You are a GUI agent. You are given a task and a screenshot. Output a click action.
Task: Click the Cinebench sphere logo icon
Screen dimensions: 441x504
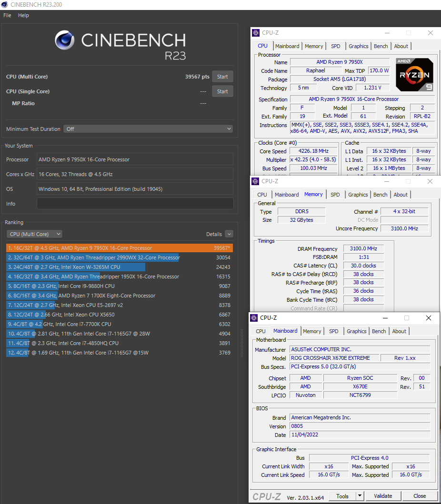[x=64, y=40]
